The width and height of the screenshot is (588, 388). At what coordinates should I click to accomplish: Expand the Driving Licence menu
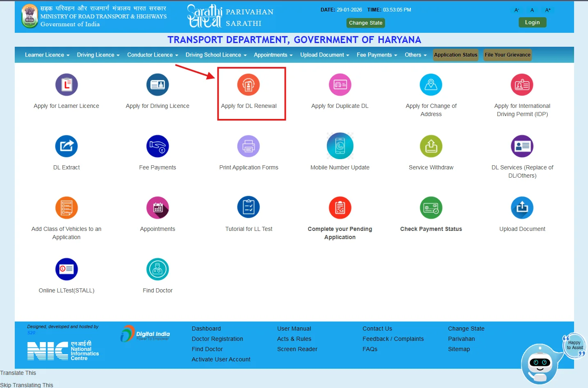[98, 55]
